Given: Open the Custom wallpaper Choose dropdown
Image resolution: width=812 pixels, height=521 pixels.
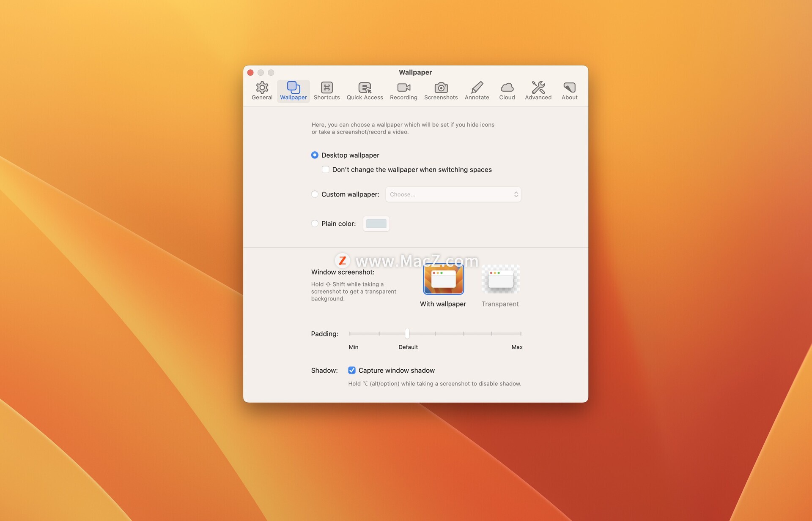Looking at the screenshot, I should point(453,194).
